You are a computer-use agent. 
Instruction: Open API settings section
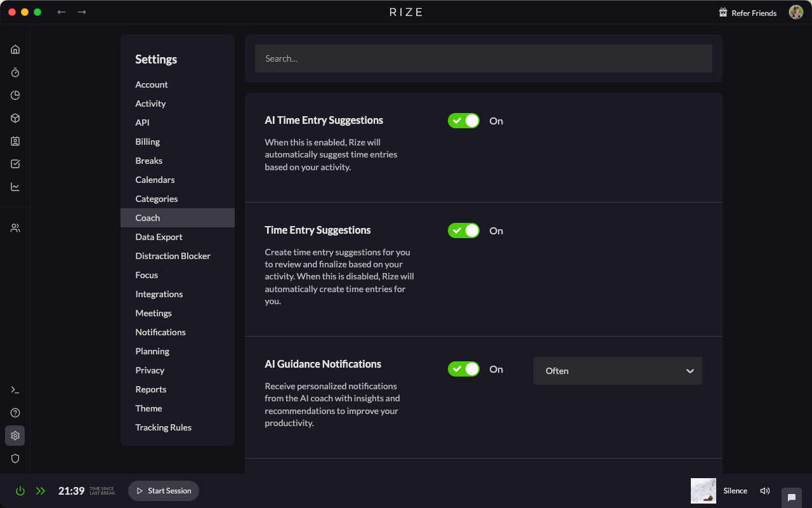tap(178, 123)
